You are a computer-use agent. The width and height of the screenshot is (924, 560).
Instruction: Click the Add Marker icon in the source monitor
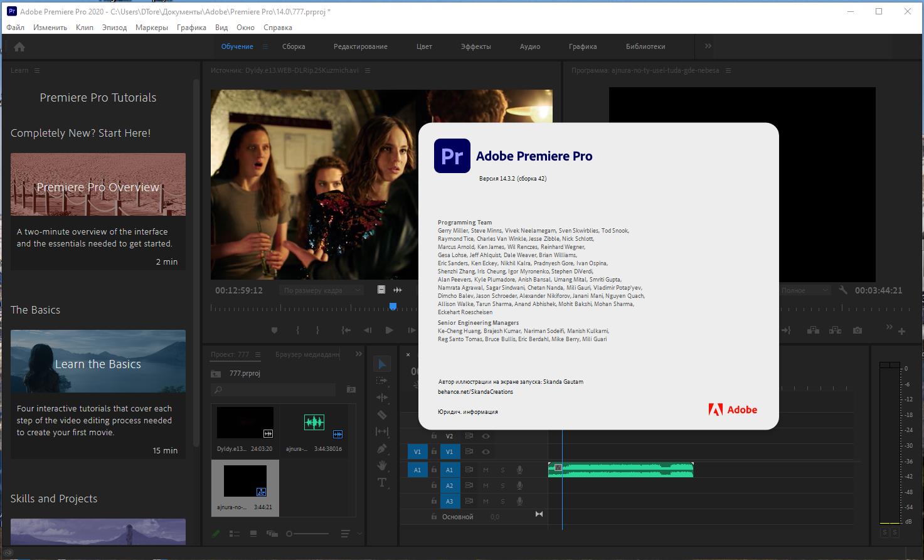tap(274, 330)
